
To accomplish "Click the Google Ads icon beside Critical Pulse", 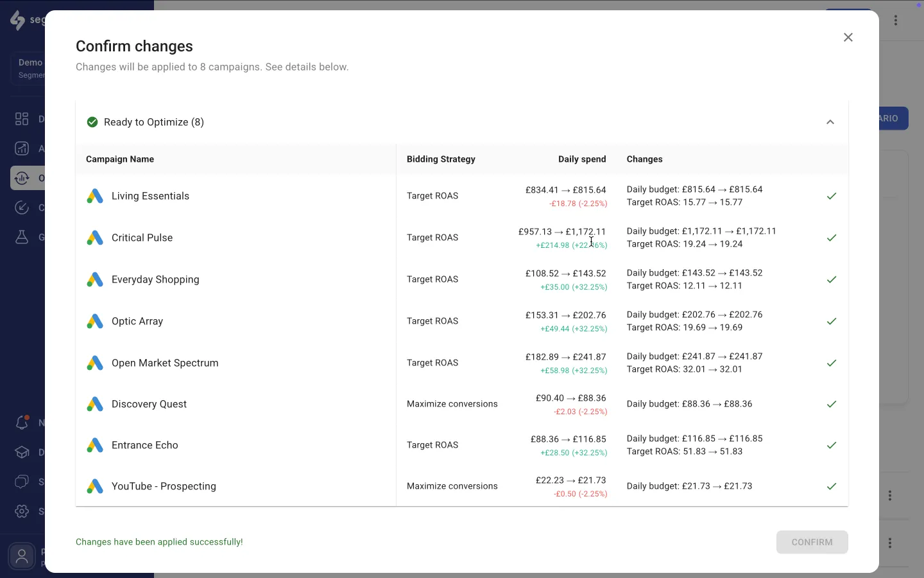I will click(95, 238).
